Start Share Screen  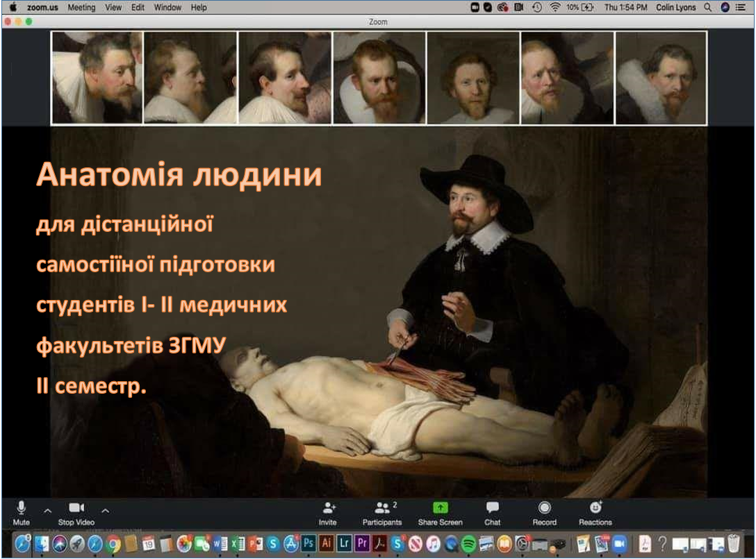441,512
